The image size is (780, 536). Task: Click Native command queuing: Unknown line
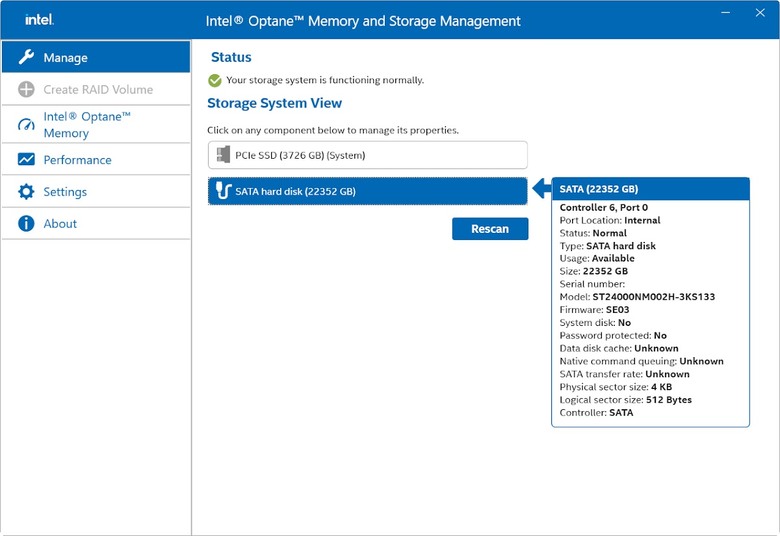coord(641,361)
